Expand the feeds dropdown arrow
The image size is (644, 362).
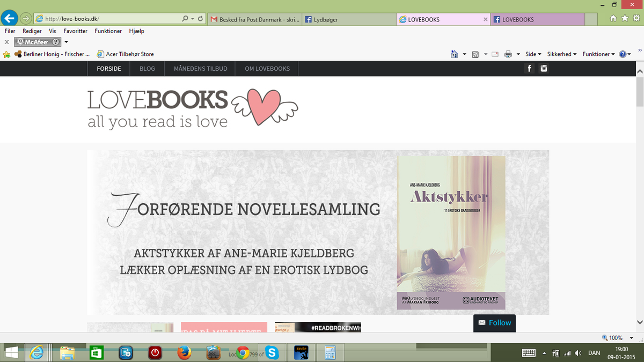[x=485, y=54]
